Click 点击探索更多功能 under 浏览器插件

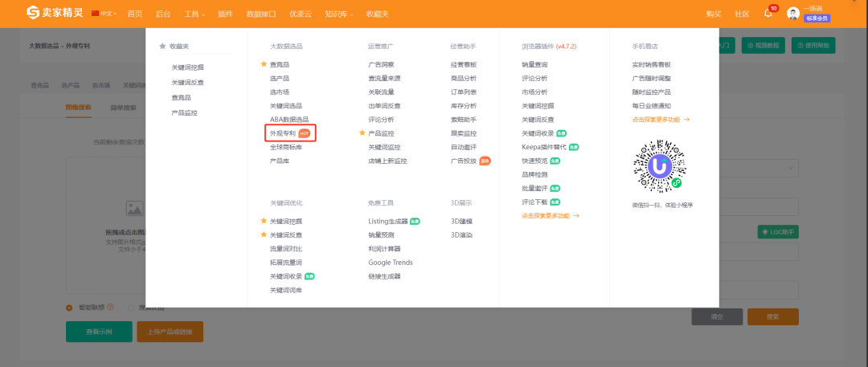(x=551, y=216)
